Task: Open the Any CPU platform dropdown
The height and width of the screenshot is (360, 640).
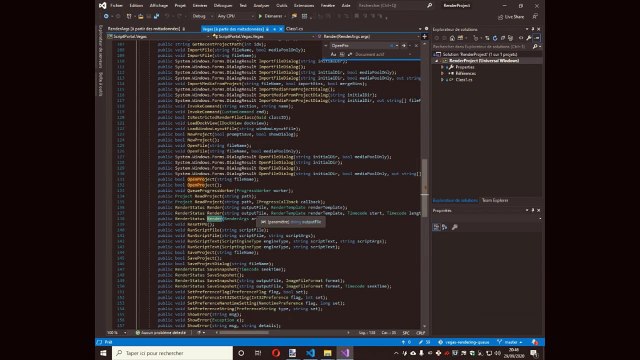Action: tap(235, 16)
